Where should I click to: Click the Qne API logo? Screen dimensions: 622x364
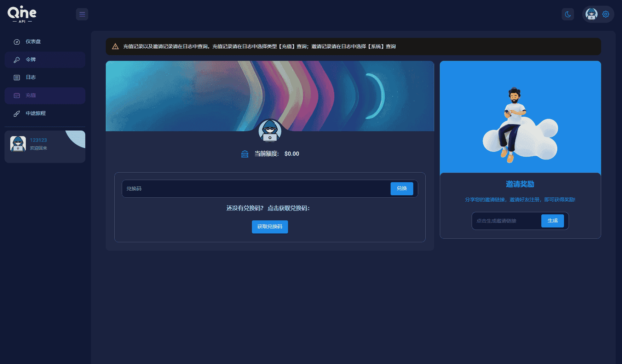click(22, 14)
